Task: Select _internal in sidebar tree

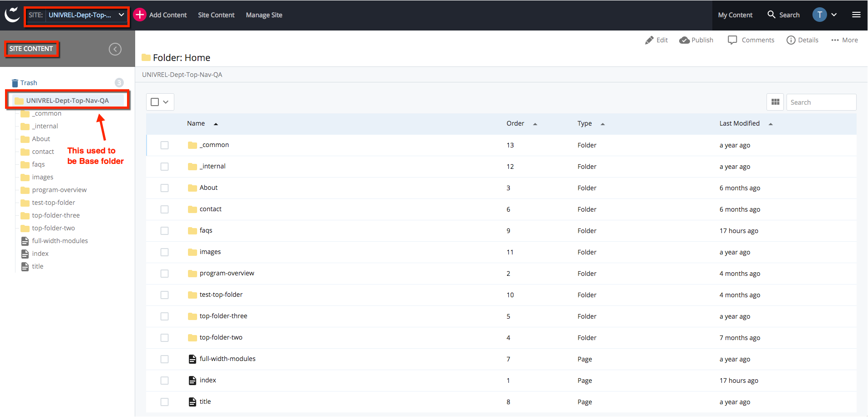Action: click(x=45, y=126)
